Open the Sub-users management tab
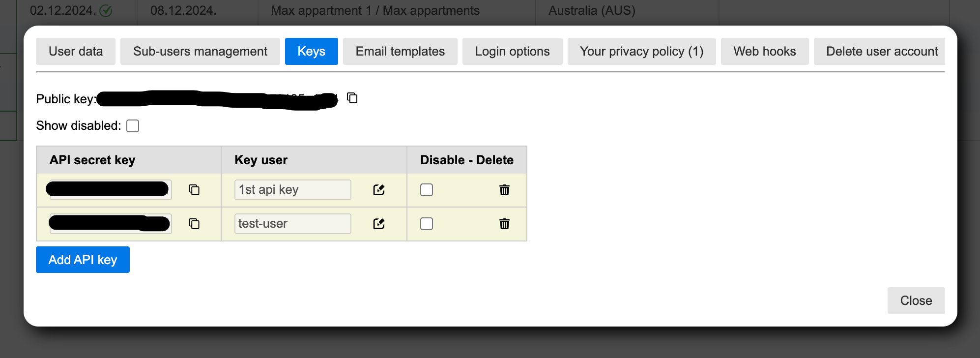980x358 pixels. coord(200,51)
